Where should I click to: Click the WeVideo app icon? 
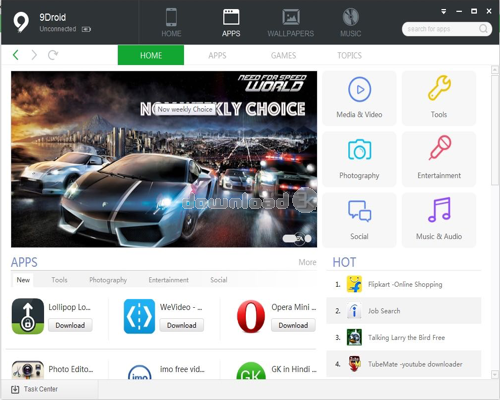[x=139, y=316]
